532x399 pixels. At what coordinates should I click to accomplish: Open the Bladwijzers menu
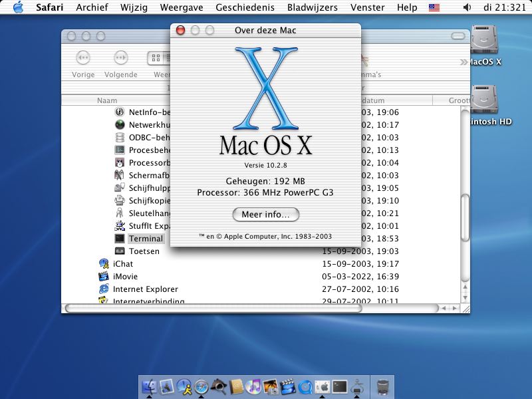(x=312, y=8)
